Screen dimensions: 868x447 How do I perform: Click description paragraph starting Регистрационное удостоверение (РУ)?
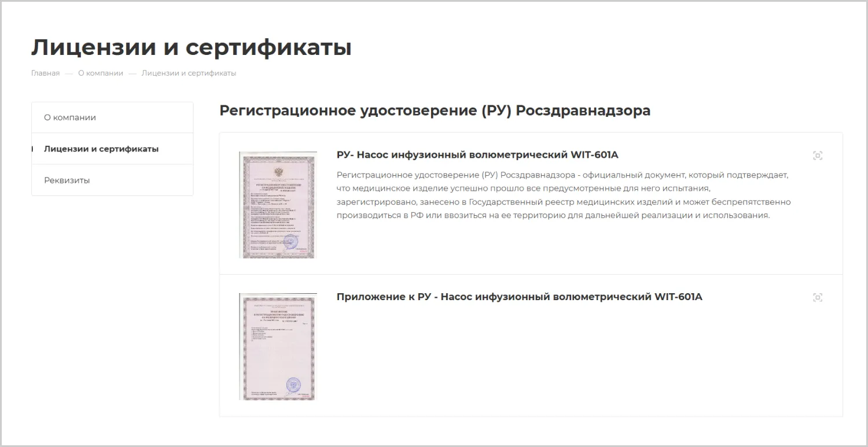[564, 195]
